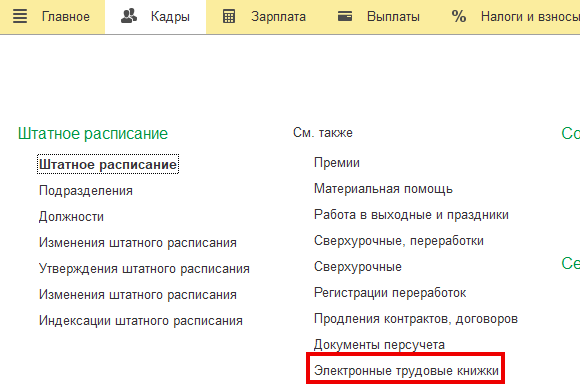Viewport: 580px width, 391px height.
Task: Open the Подразделения link
Action: coord(86,191)
